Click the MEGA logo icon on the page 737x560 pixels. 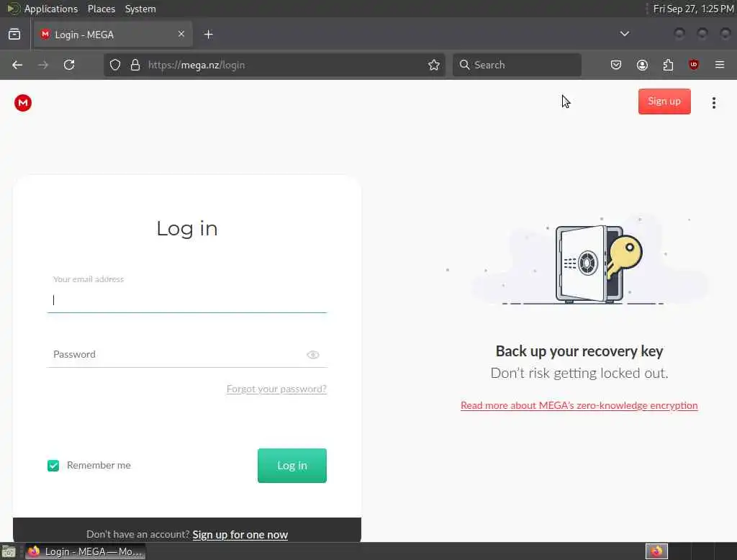[22, 102]
